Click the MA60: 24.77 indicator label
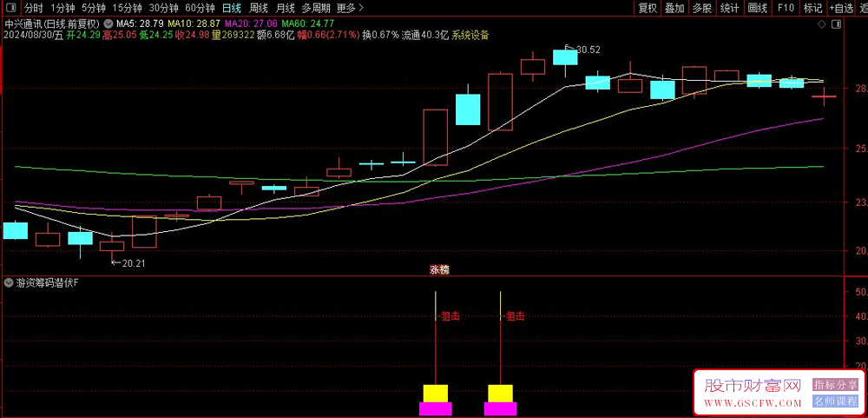 click(x=307, y=23)
